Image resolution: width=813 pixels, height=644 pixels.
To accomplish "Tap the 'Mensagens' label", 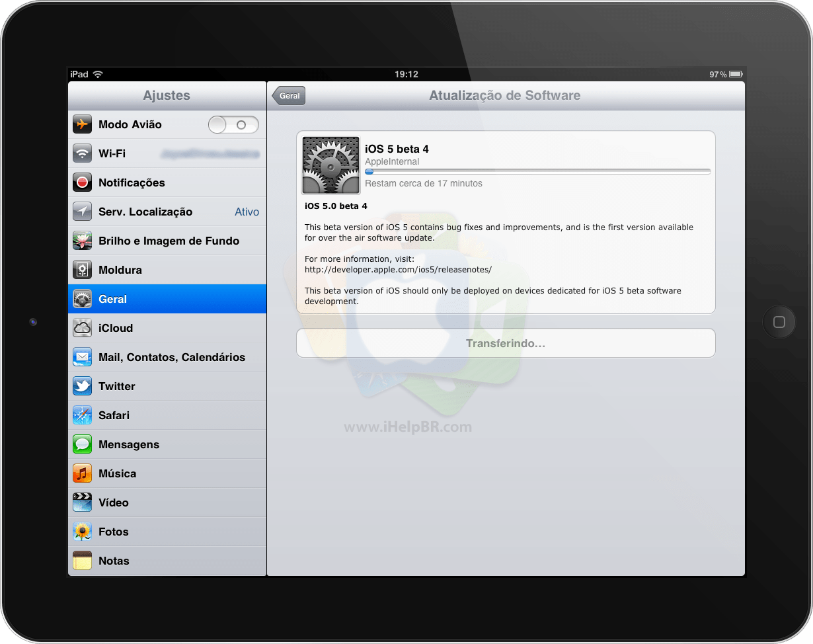I will coord(129,444).
